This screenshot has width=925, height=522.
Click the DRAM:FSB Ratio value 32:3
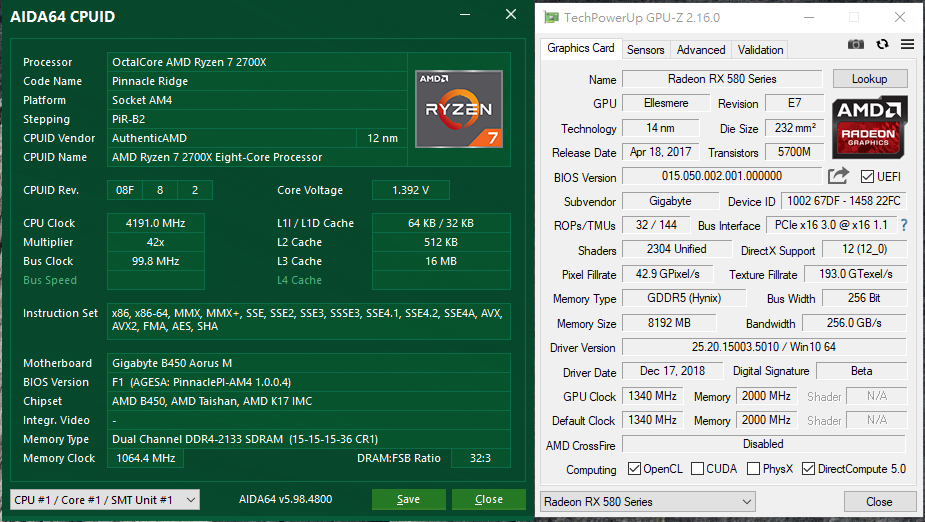coord(480,458)
